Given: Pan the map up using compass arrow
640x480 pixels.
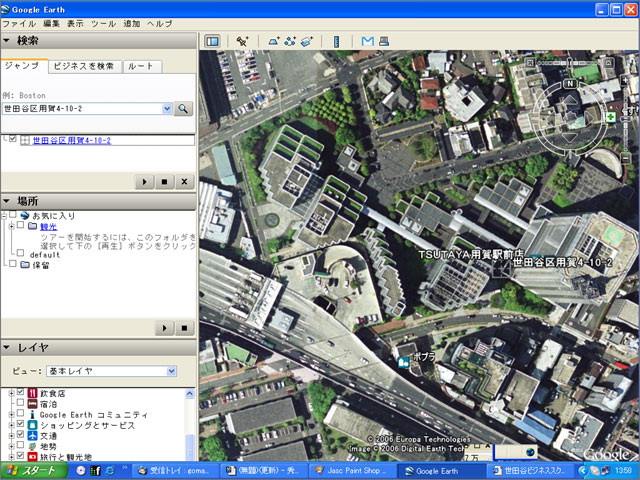Looking at the screenshot, I should 570,99.
